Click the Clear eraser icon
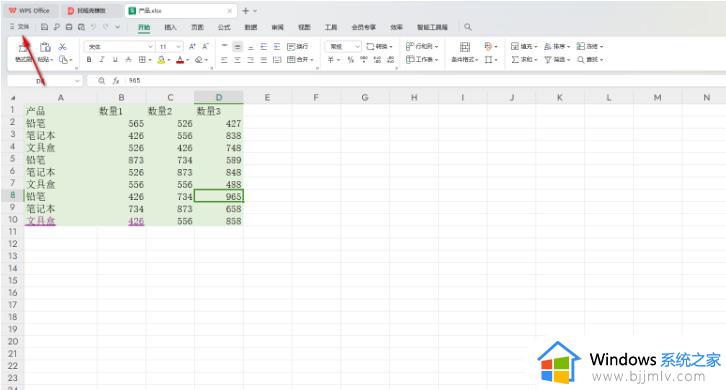Viewport: 726px width, 390px height. [199, 60]
